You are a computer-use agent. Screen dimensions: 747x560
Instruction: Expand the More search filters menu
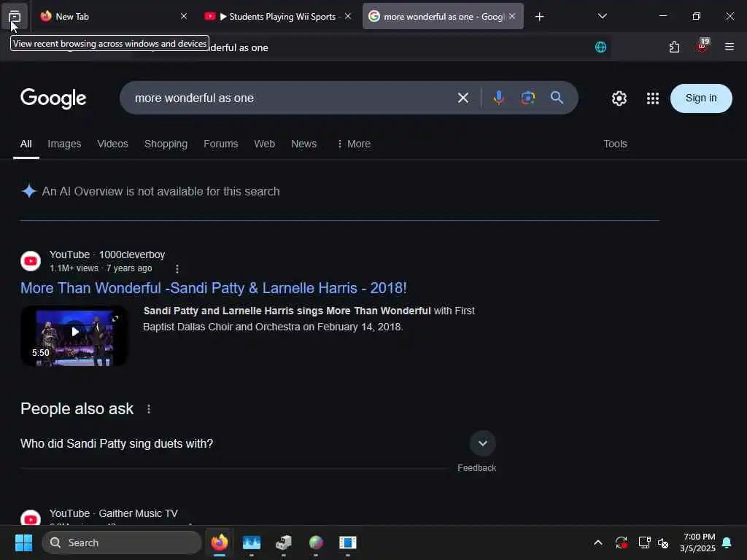coord(354,144)
